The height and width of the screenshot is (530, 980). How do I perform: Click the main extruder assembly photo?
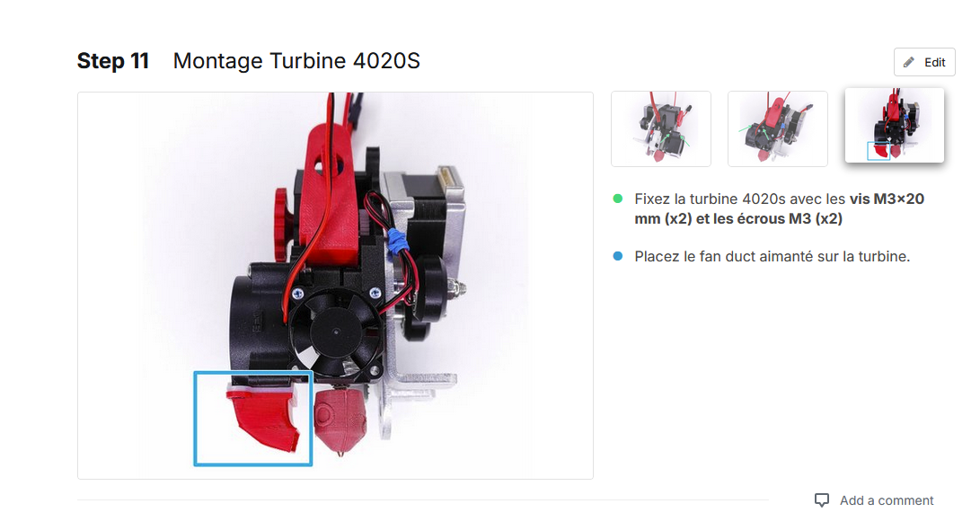[335, 286]
